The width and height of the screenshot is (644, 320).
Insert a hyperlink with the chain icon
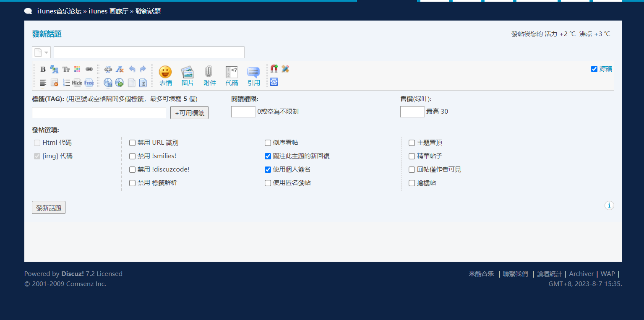[x=89, y=69]
